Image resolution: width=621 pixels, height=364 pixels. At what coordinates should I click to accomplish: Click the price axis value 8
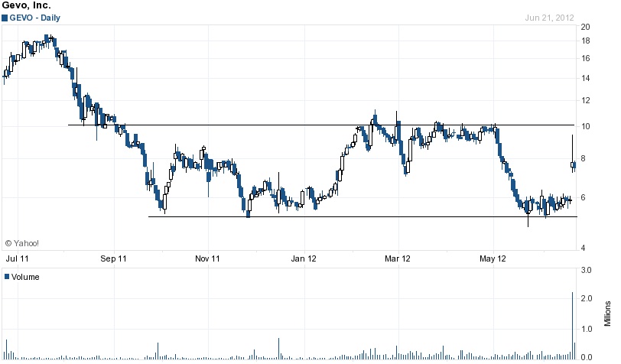tap(583, 158)
